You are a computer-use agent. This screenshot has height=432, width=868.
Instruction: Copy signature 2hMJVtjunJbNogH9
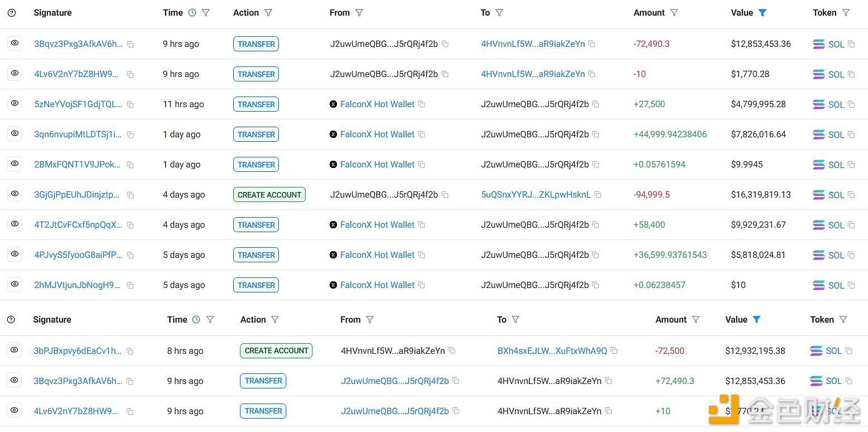[x=130, y=285]
